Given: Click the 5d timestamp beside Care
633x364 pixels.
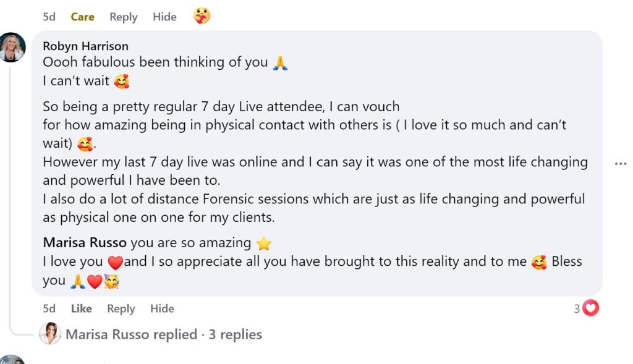Looking at the screenshot, I should [x=49, y=17].
